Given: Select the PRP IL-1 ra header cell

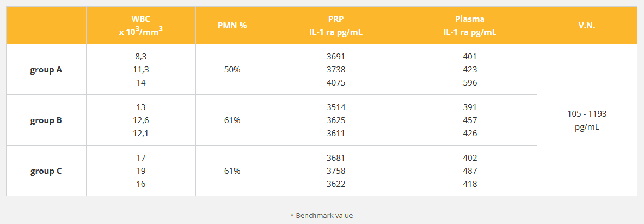Looking at the screenshot, I should click(x=336, y=25).
